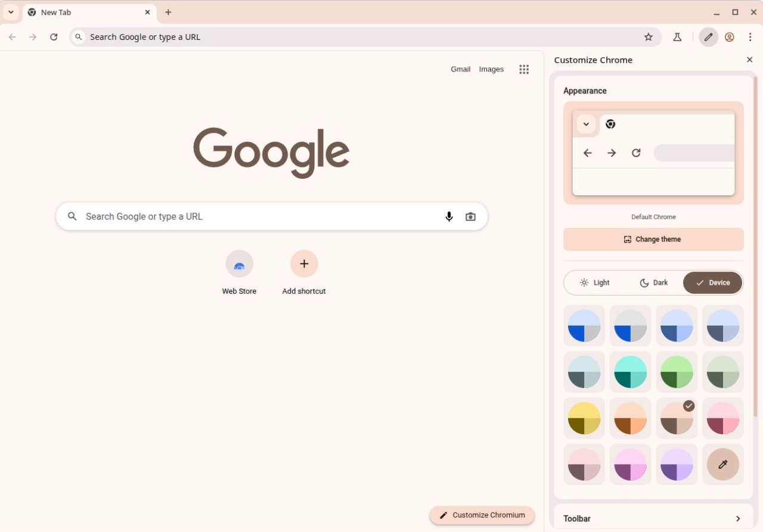Start voice search with microphone icon
This screenshot has height=532, width=763.
click(449, 216)
